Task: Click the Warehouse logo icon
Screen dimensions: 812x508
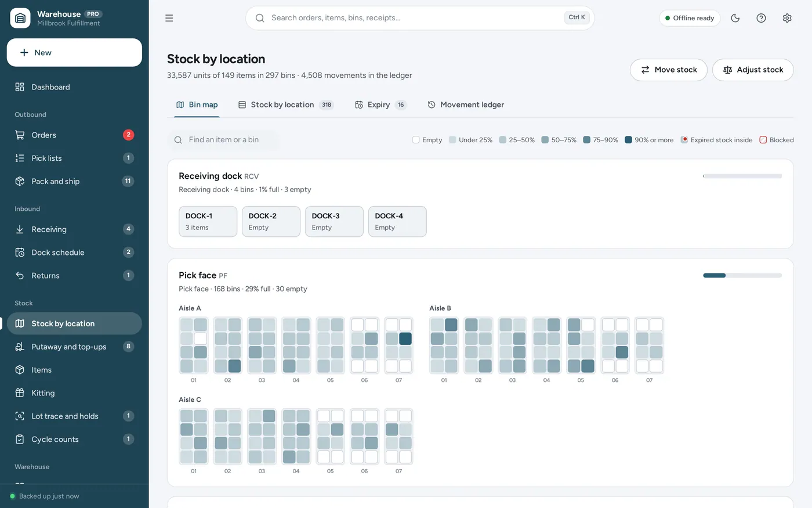Action: (20, 18)
